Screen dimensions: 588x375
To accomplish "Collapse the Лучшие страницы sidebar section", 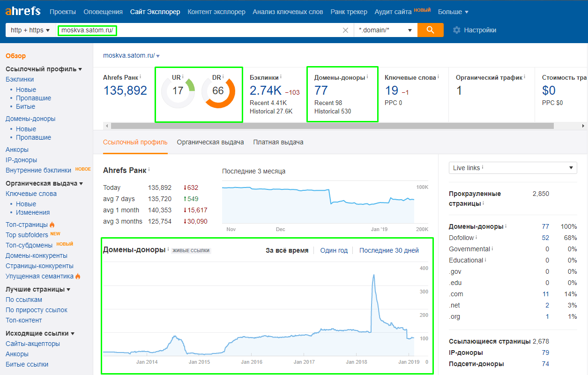I will pyautogui.click(x=38, y=289).
